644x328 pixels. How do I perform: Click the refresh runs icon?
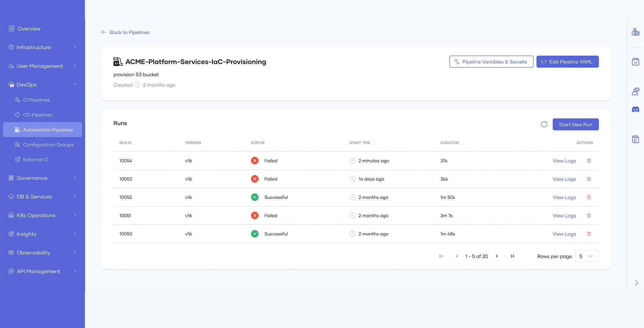544,124
